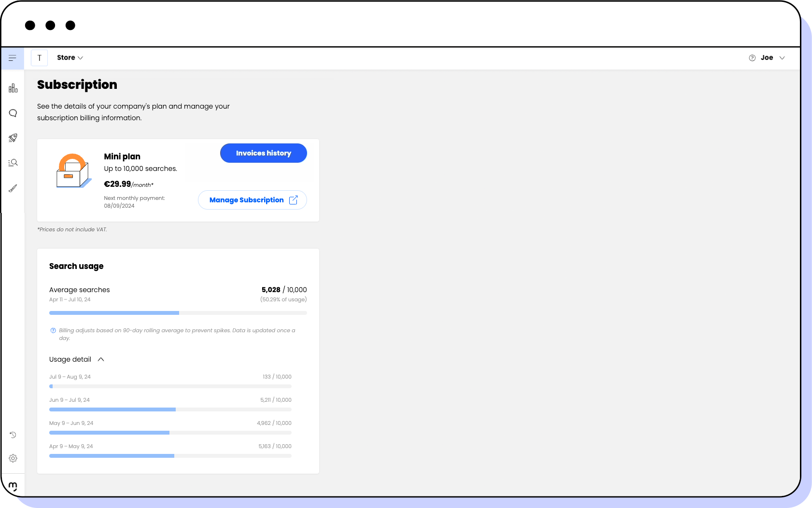Click the May 9 – Jun 9 usage bar
Screen dimensions: 812x508
(170, 433)
